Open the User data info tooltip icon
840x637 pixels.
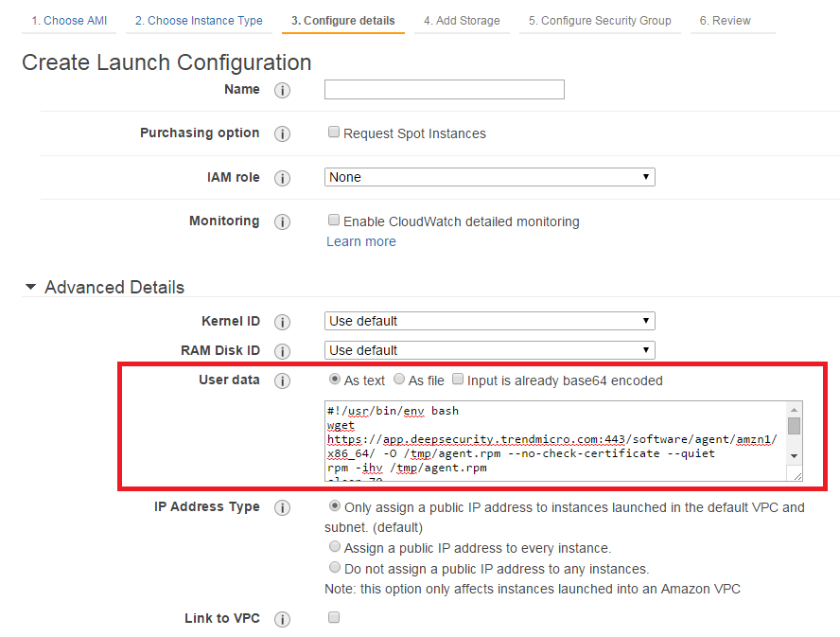pyautogui.click(x=282, y=380)
